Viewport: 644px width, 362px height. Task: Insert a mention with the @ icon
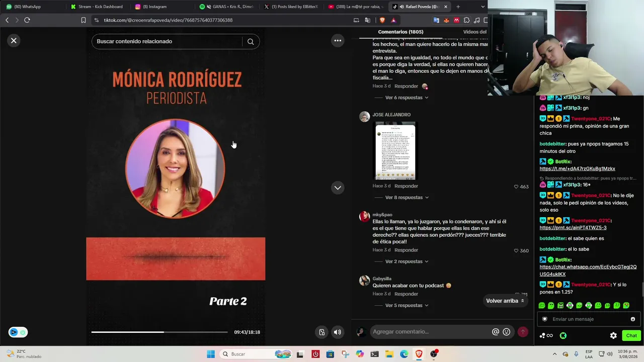pos(496,332)
